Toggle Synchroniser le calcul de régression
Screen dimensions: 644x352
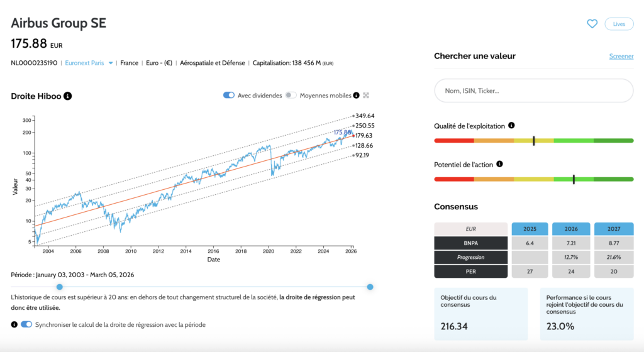click(x=26, y=324)
